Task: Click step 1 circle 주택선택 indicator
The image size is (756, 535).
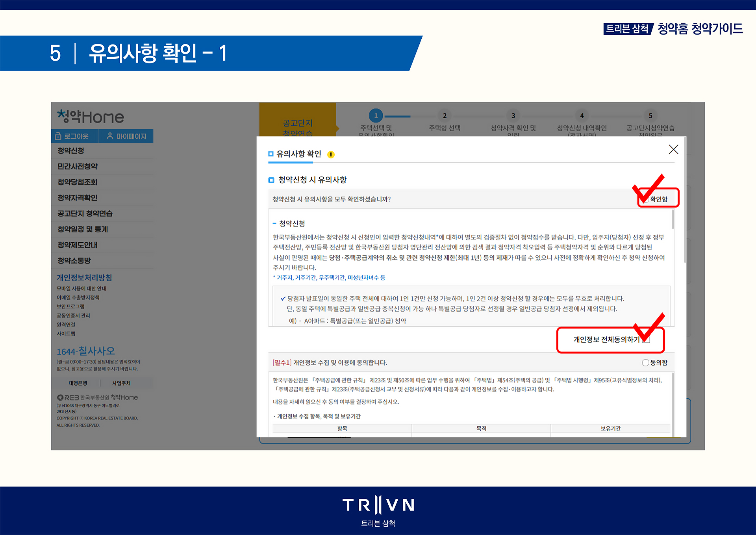Action: [x=376, y=115]
